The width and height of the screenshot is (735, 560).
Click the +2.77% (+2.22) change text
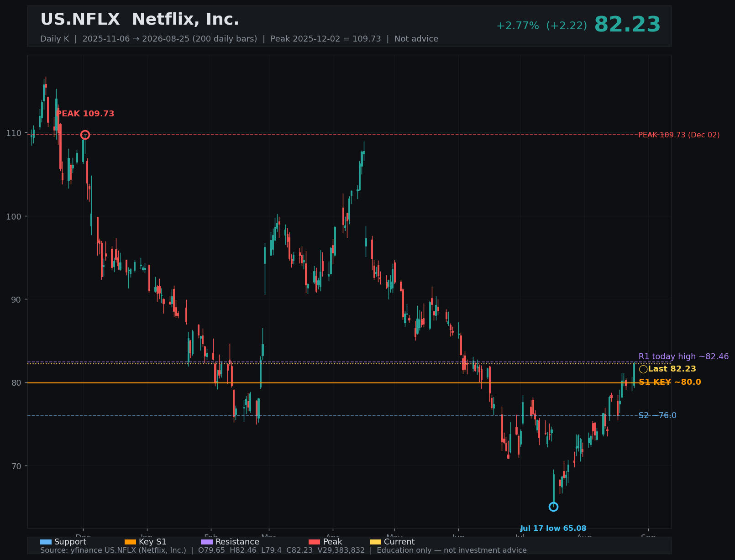[541, 26]
